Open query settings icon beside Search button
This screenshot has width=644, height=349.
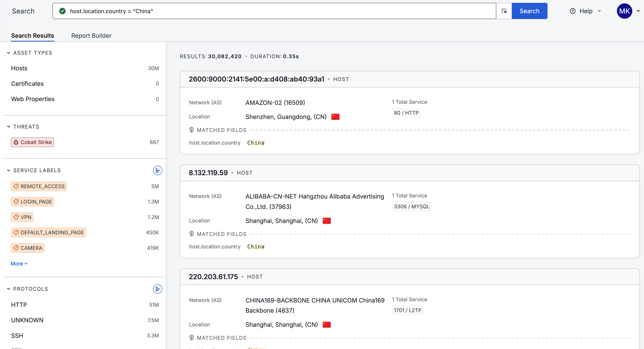tap(504, 11)
